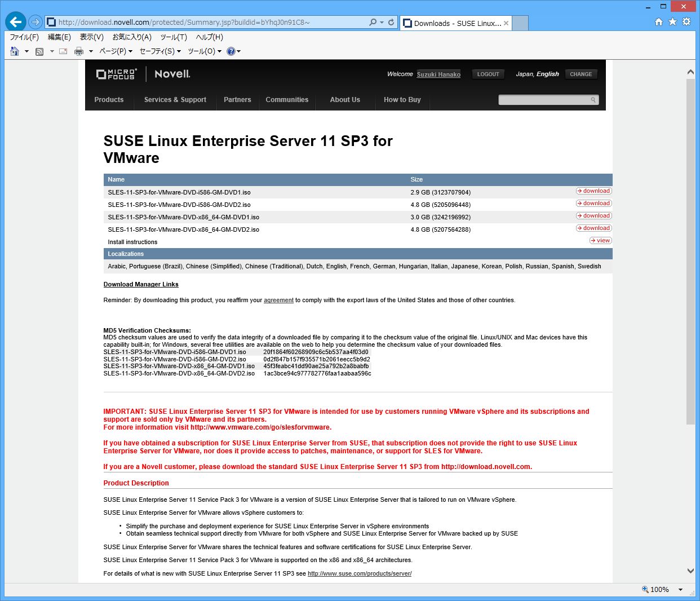Click the vertical scrollbar thumb
Viewport: 700px width, 601px height.
point(690,251)
